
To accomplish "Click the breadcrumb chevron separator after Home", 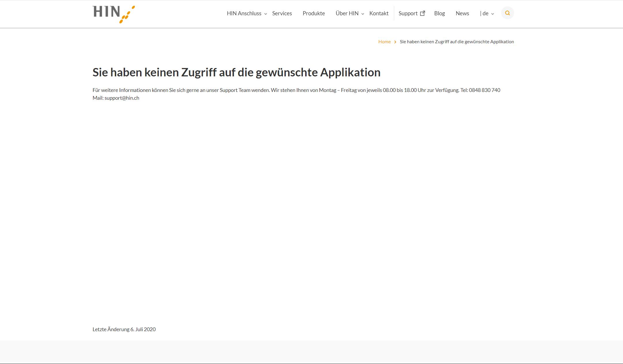I will tap(395, 42).
